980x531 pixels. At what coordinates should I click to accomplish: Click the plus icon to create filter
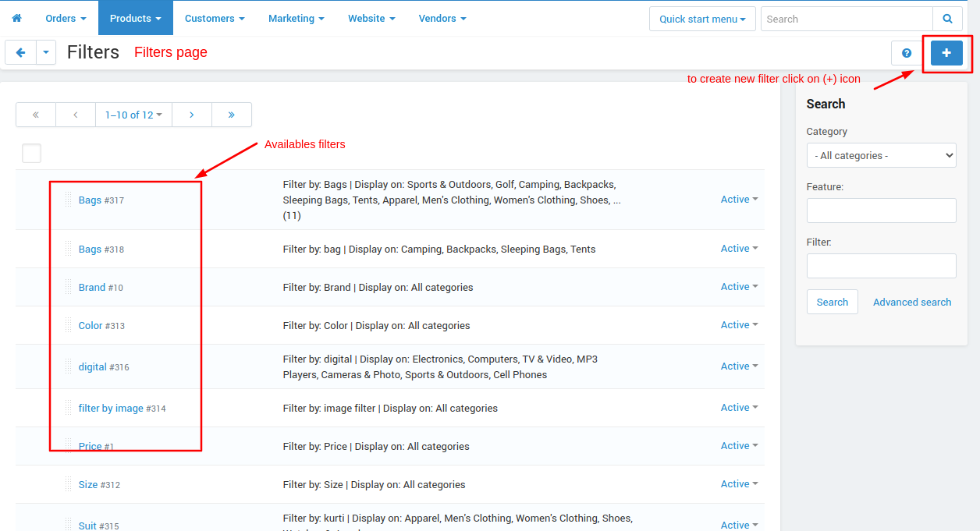(946, 53)
